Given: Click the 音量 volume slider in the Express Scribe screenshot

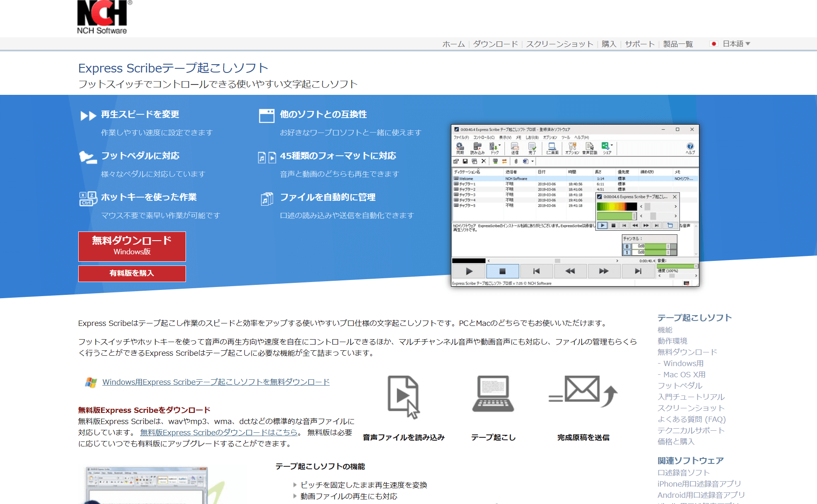Looking at the screenshot, I should tap(677, 266).
